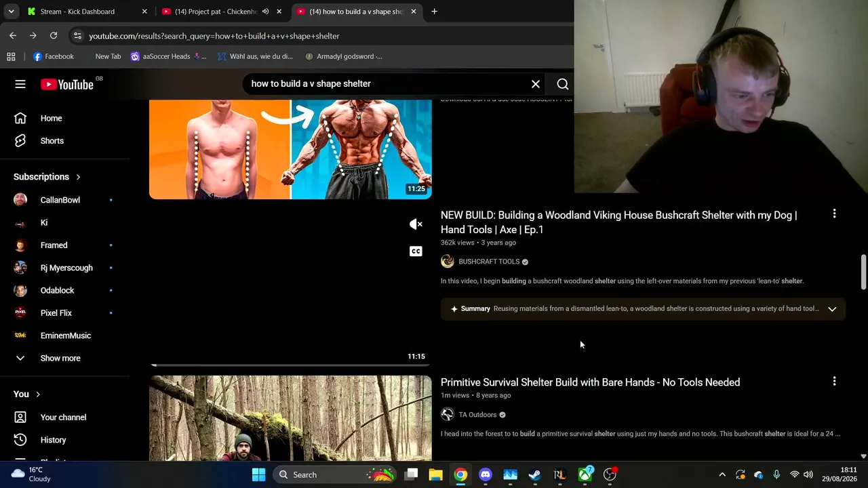Open File Explorer from the taskbar

pos(435,474)
